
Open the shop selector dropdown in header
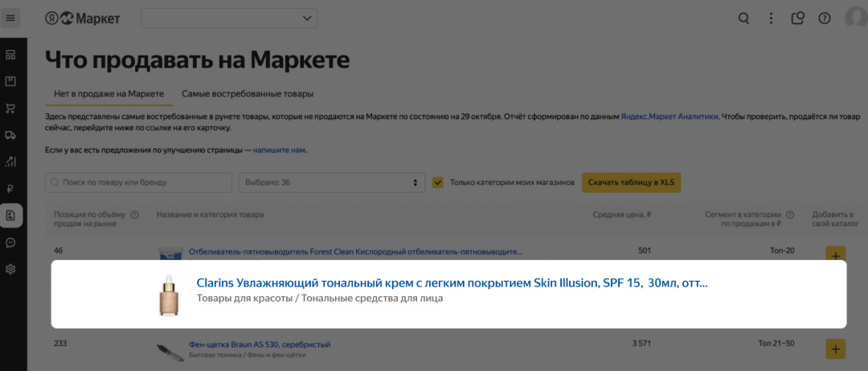pyautogui.click(x=229, y=19)
